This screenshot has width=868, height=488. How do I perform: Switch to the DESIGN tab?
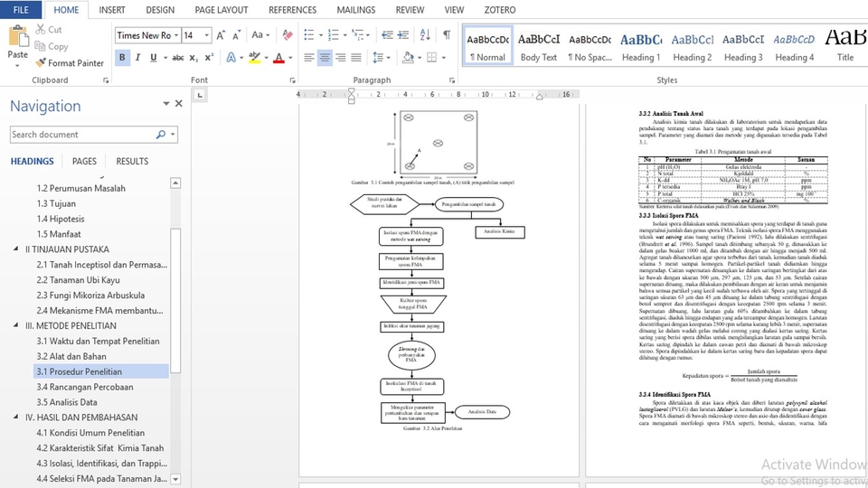pyautogui.click(x=160, y=10)
